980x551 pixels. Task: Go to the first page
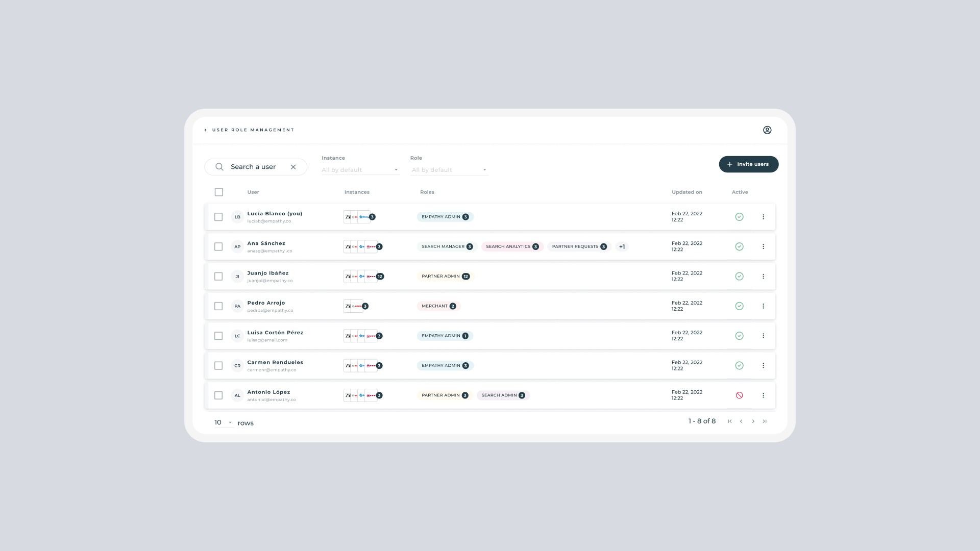(x=730, y=421)
